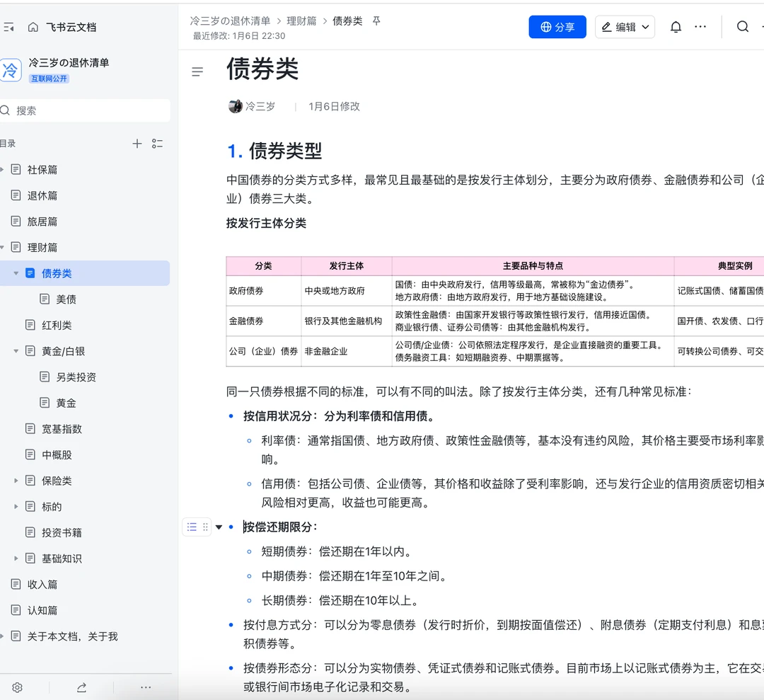Click the pin icon beside 债券类 breadcrumb
Screen dimensions: 764x700
(376, 21)
